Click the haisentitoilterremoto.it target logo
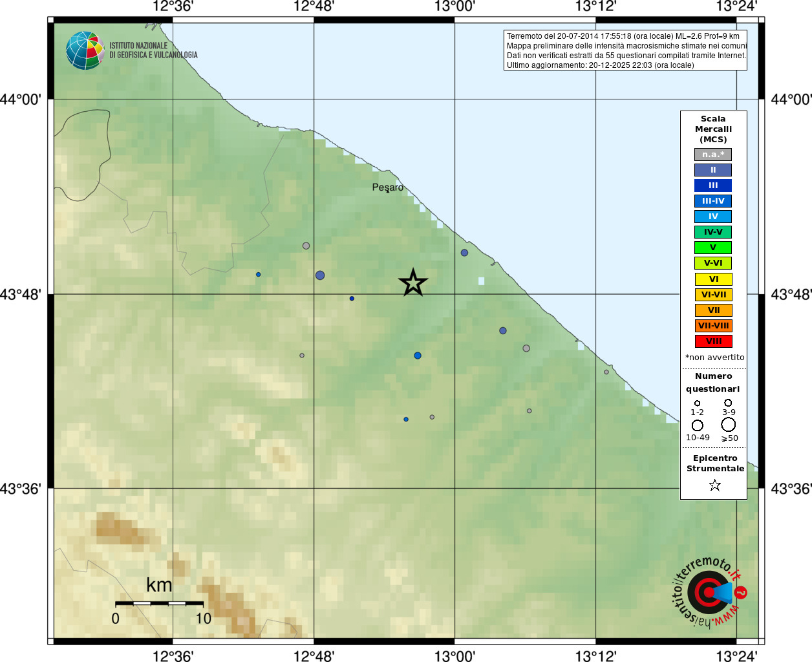 [x=709, y=592]
